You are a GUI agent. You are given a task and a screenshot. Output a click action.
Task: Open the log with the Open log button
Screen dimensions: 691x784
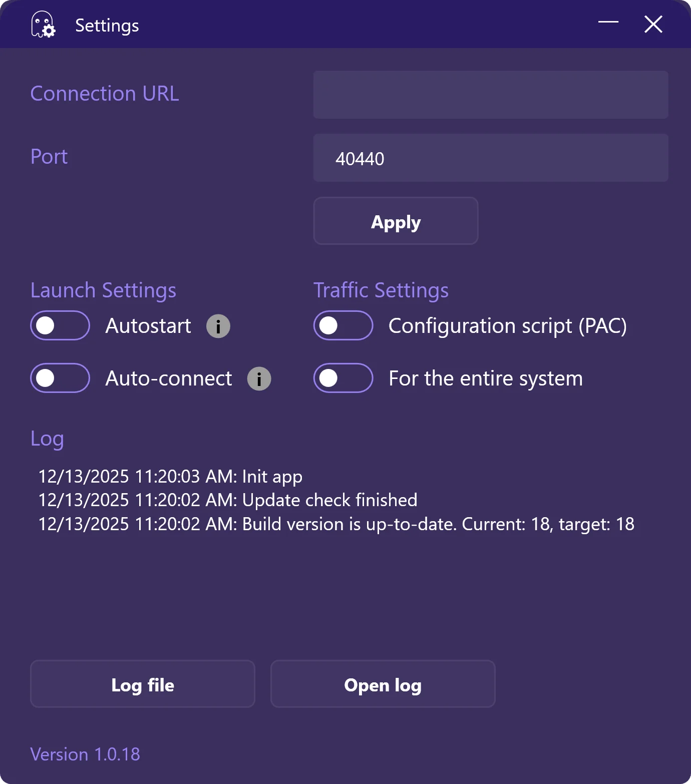383,684
